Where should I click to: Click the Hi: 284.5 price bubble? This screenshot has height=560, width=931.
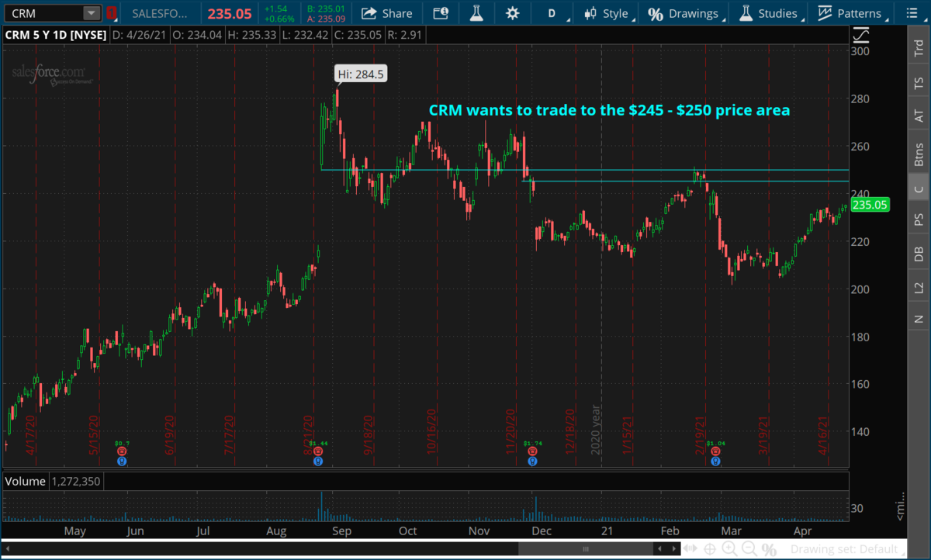(361, 74)
